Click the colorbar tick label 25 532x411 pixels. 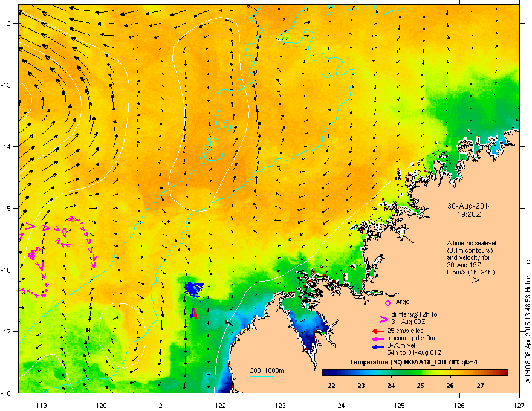(x=420, y=386)
